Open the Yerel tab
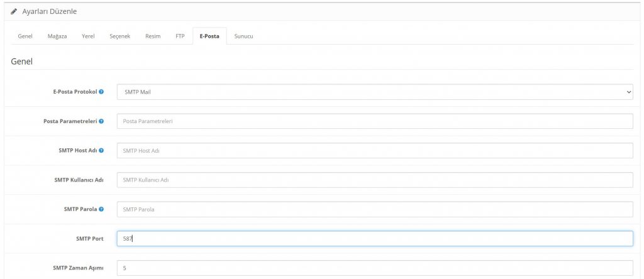 click(x=88, y=36)
